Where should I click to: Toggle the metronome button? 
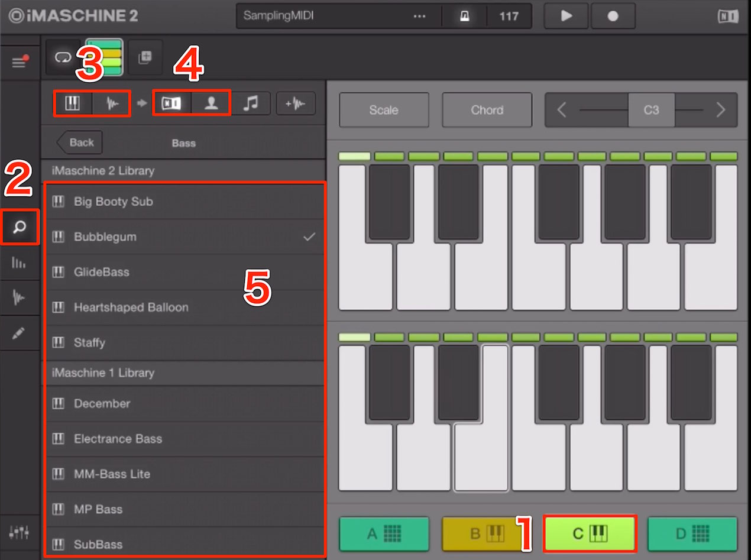[x=465, y=16]
